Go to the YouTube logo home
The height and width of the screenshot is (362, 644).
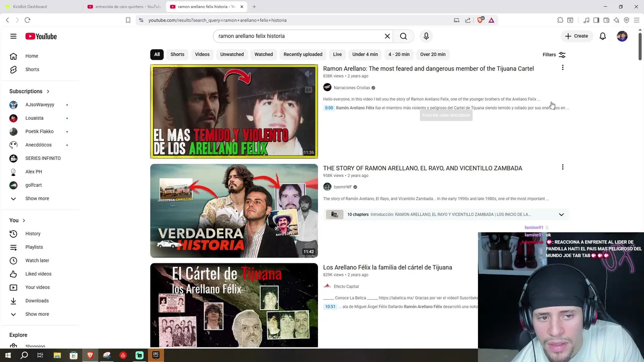(x=41, y=36)
